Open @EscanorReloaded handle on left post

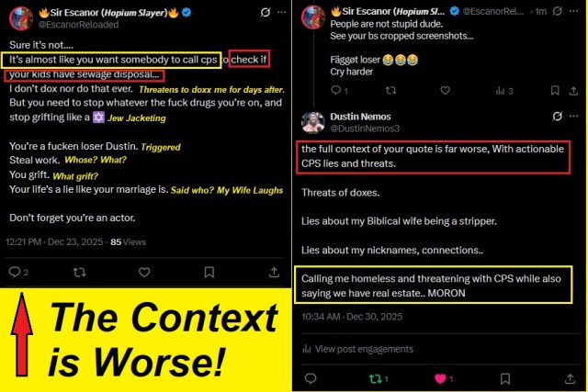coord(78,25)
